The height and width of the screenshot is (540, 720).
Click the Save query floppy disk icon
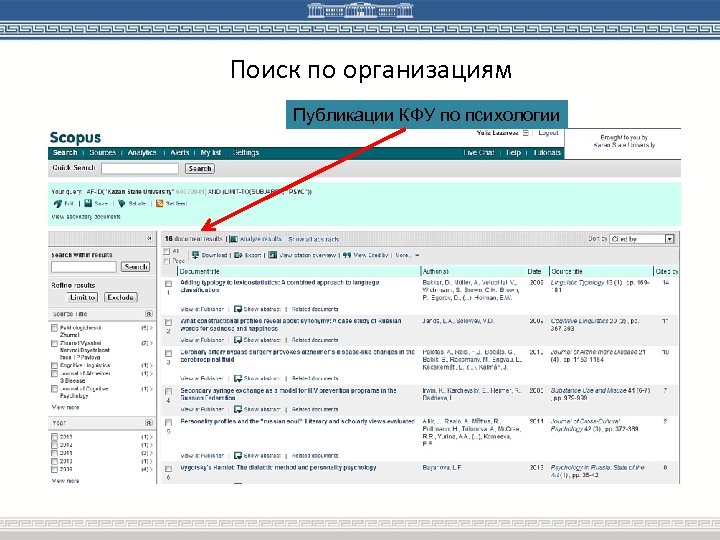click(88, 203)
